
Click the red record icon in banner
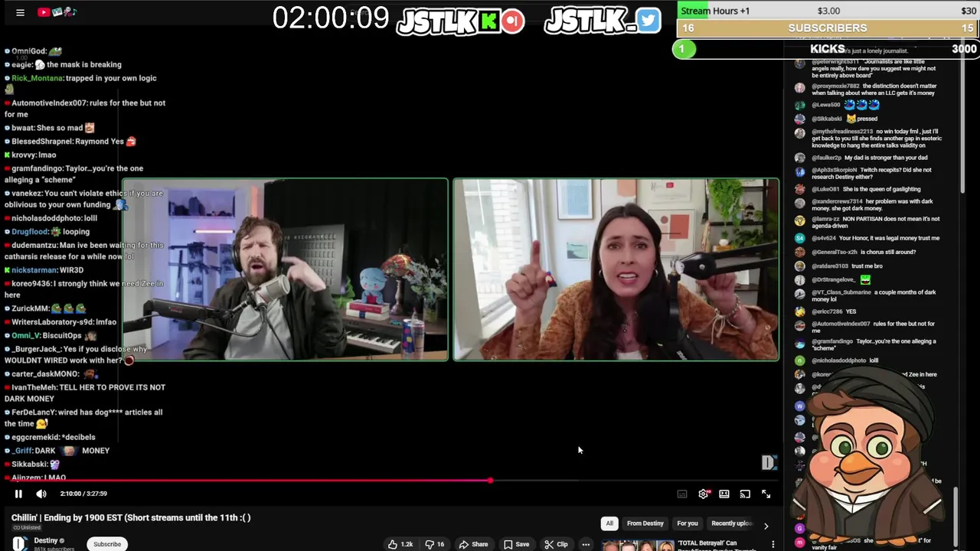514,21
